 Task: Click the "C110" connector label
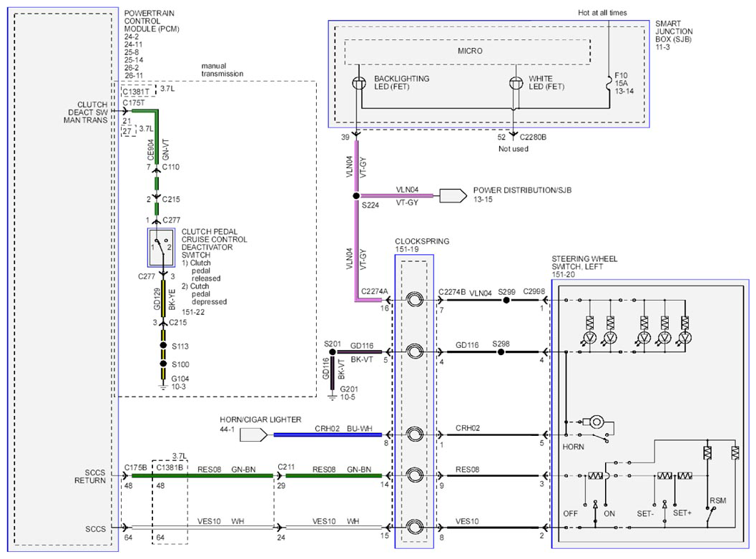[x=171, y=167]
